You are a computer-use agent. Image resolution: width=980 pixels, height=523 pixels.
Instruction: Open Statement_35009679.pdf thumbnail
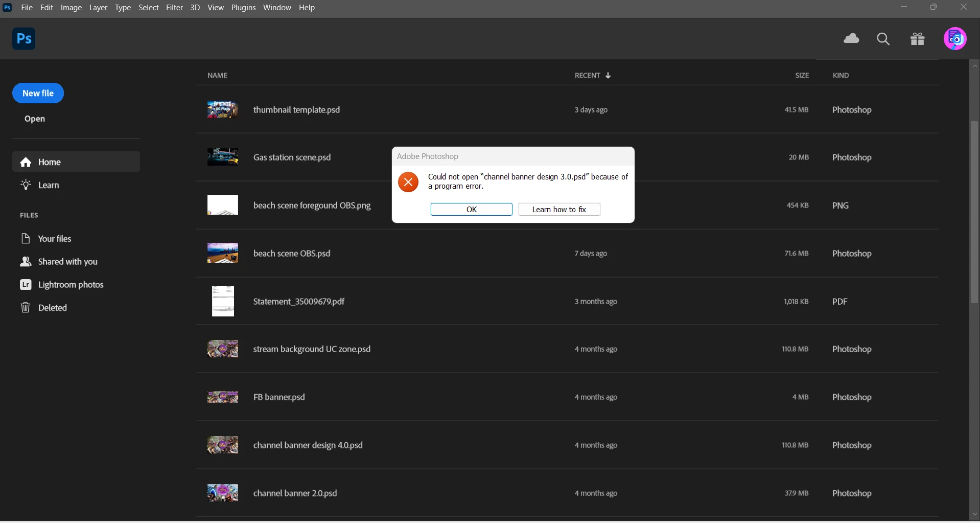coord(223,301)
